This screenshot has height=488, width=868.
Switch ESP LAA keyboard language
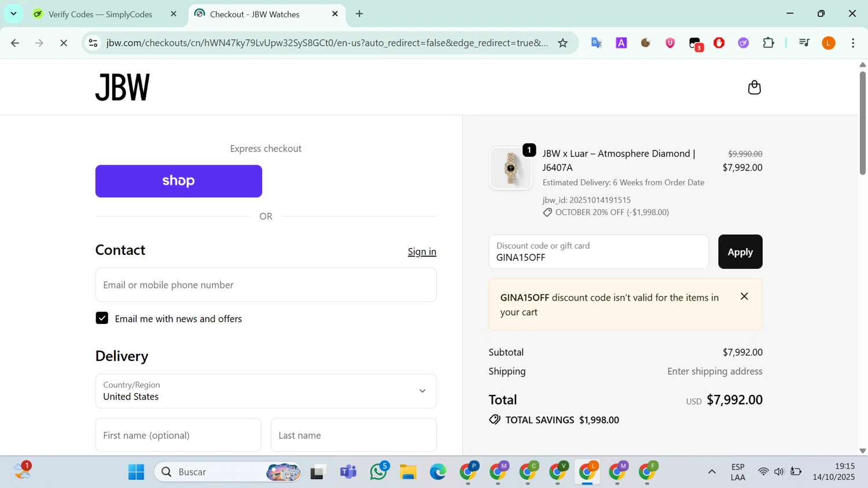pos(738,472)
